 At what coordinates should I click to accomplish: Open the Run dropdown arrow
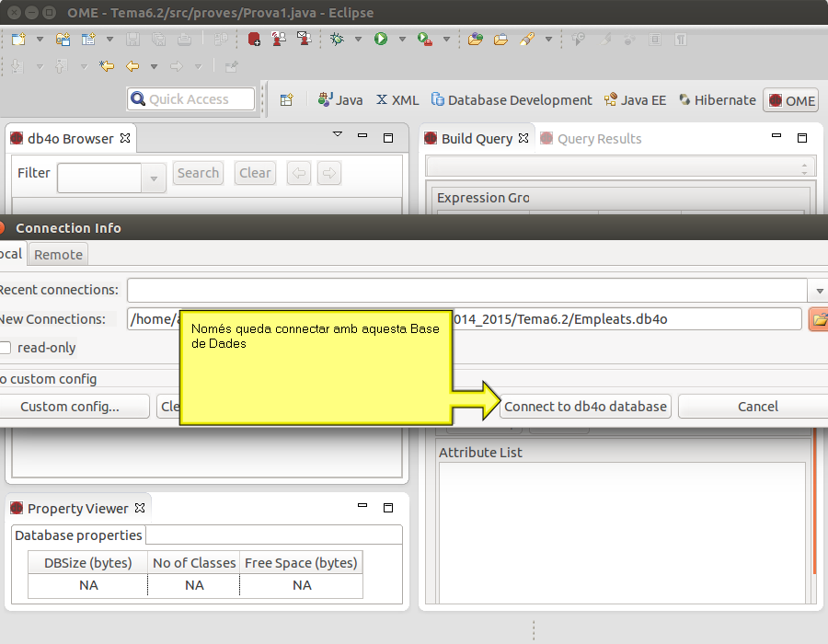coord(402,39)
